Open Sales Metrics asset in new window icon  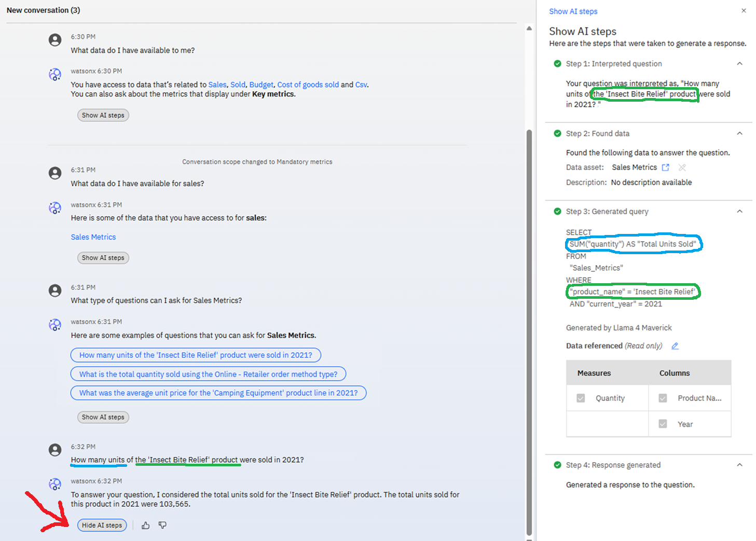[666, 167]
